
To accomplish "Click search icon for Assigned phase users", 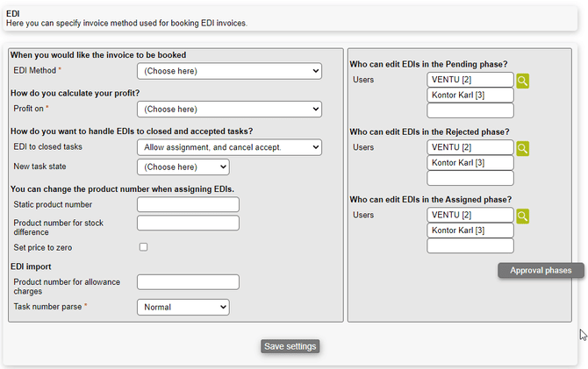I will pos(522,216).
